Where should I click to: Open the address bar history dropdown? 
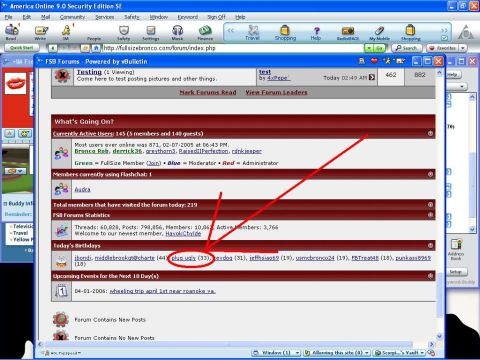pyautogui.click(x=368, y=48)
